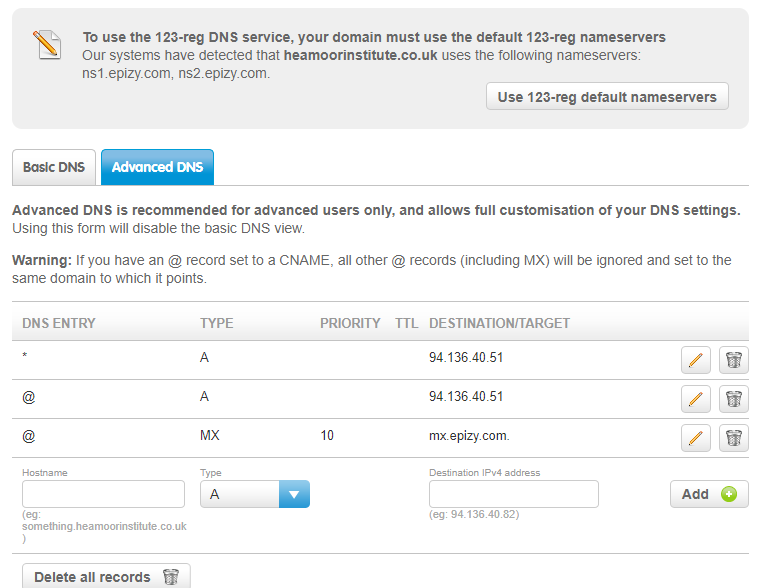Delete the mx.epizy.com MX record
The image size is (782, 588).
(x=734, y=438)
